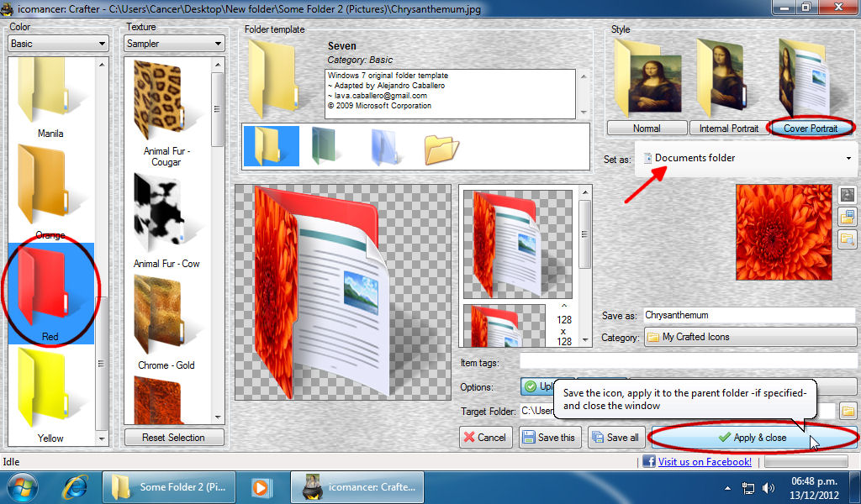Image resolution: width=861 pixels, height=504 pixels.
Task: Switch to Some Folder 2 taskbar window
Action: [x=168, y=487]
